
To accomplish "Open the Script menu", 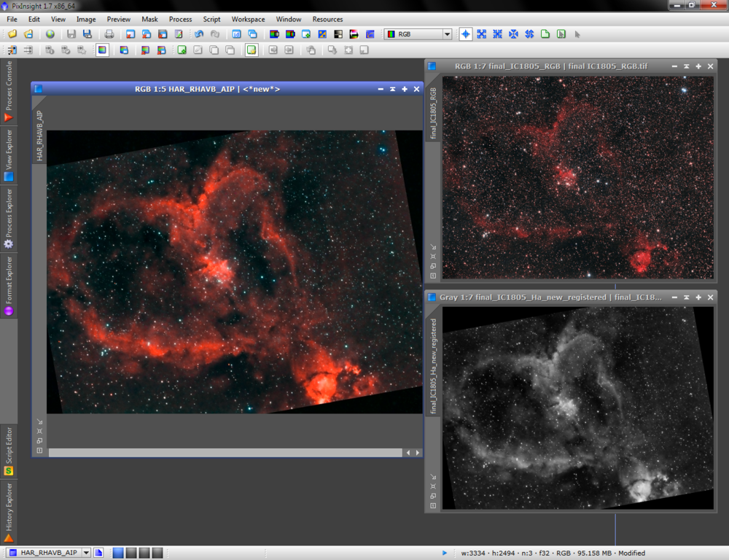I will pos(211,19).
